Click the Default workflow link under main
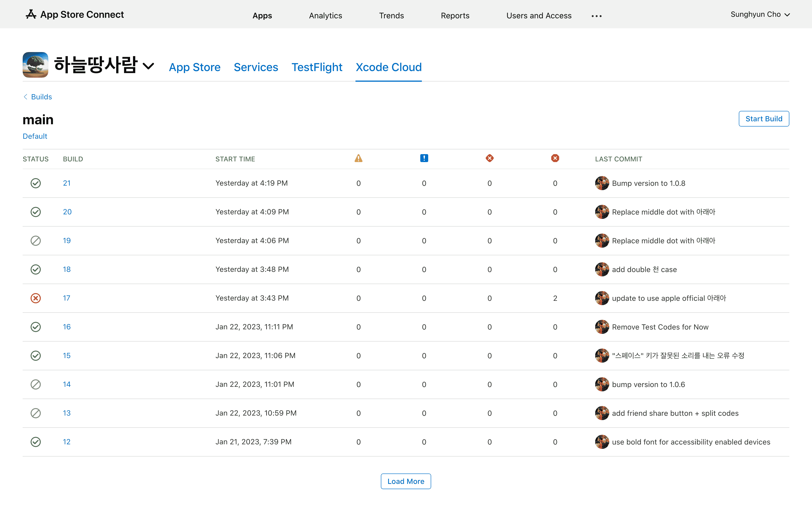The height and width of the screenshot is (507, 812). (35, 136)
